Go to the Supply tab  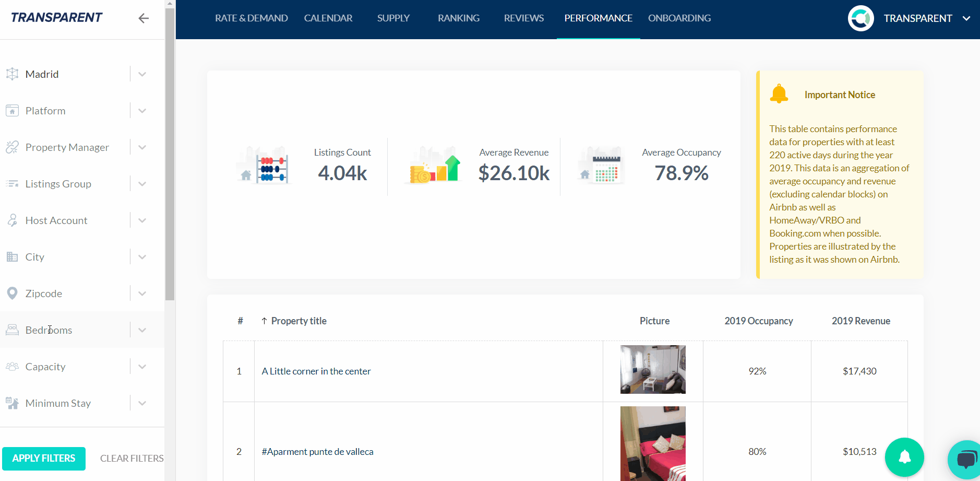point(393,18)
